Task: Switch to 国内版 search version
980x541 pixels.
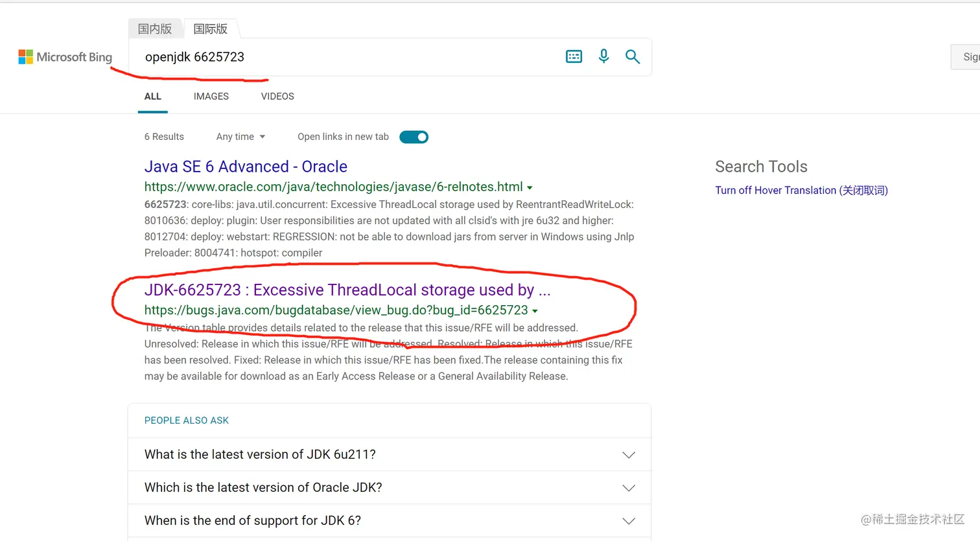Action: point(154,29)
